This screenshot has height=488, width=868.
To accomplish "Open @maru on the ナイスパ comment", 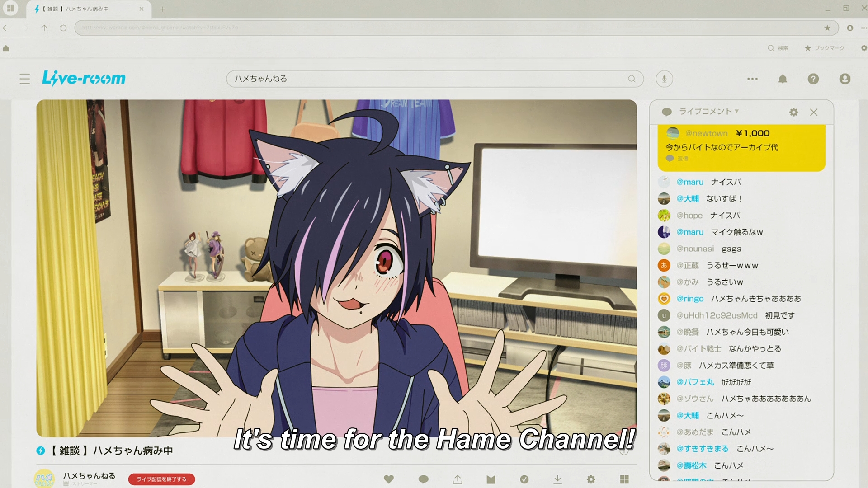I will point(690,182).
